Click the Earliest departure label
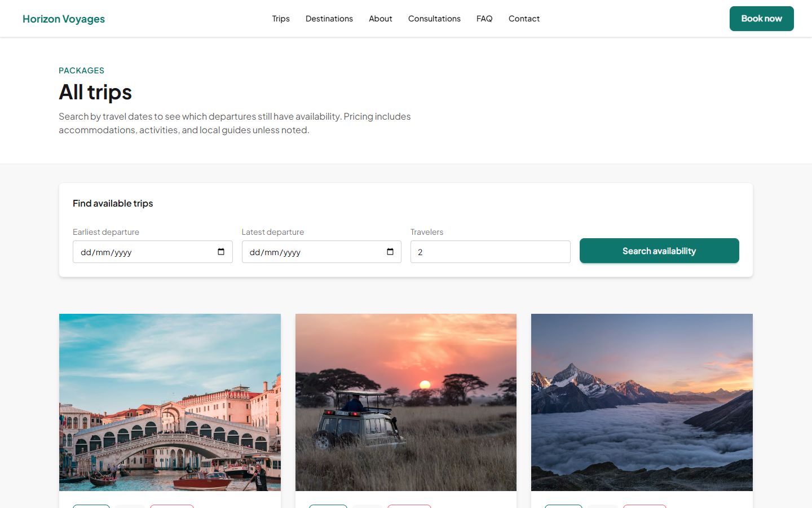Image resolution: width=812 pixels, height=508 pixels. [x=106, y=232]
